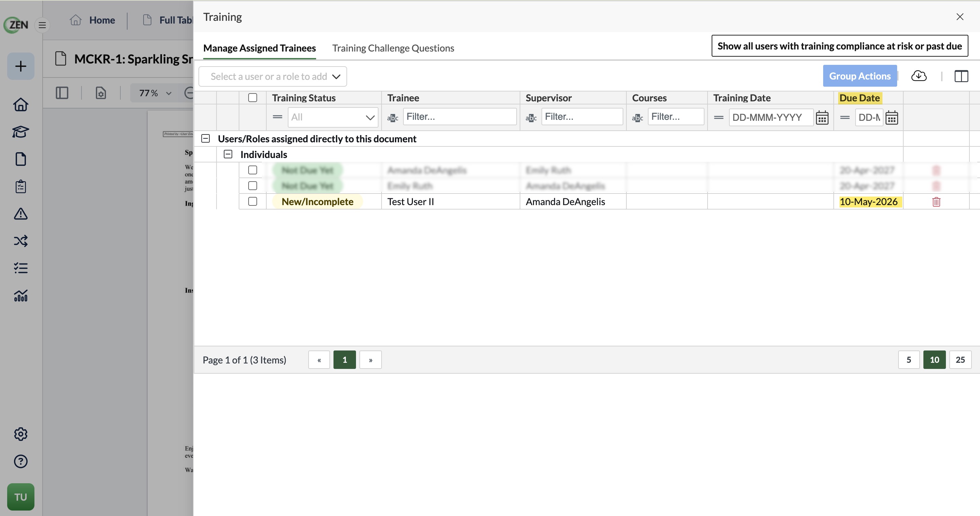Screen dimensions: 980x516
Task: Delete the Test User II trainee row
Action: tap(936, 202)
